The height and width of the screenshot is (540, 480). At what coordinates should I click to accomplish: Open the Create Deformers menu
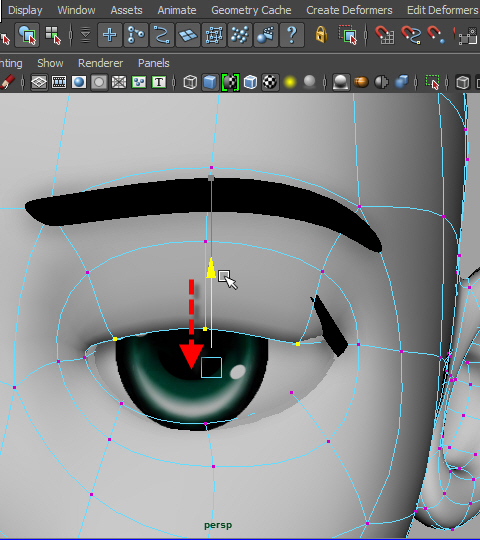[x=349, y=10]
